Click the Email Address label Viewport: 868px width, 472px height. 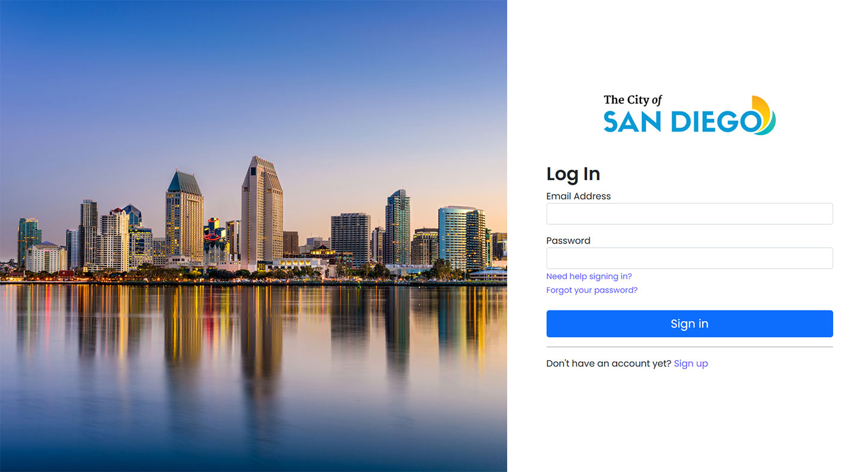pos(578,196)
